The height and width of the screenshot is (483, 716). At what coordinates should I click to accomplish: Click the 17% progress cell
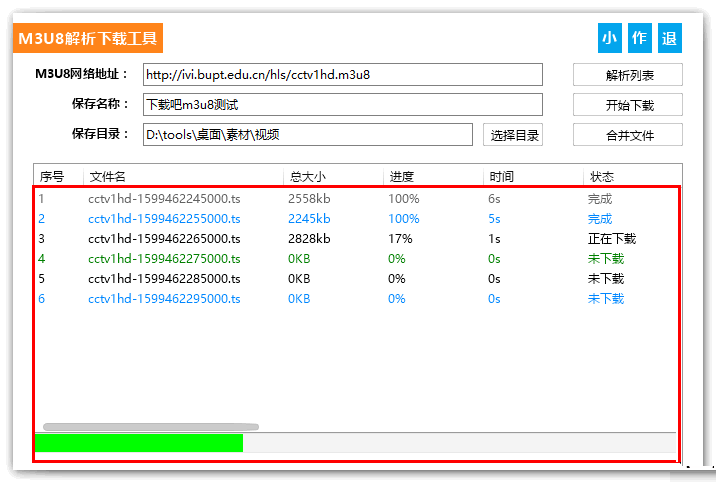click(400, 239)
